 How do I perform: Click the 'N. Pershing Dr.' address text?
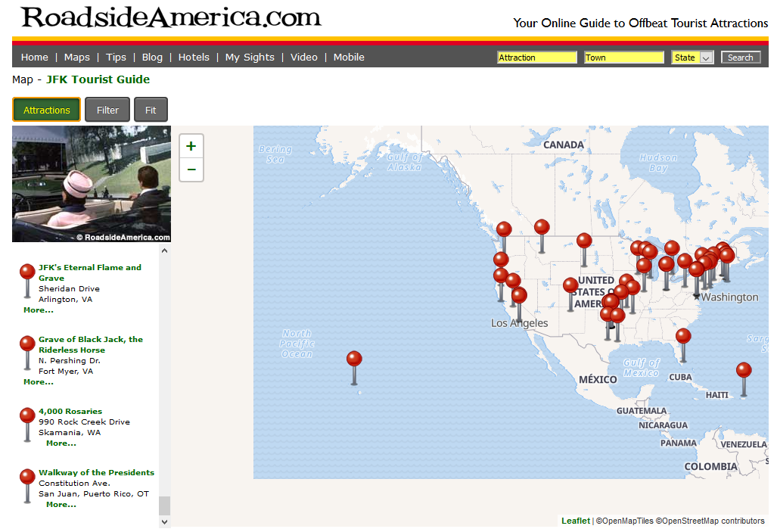[x=70, y=360]
